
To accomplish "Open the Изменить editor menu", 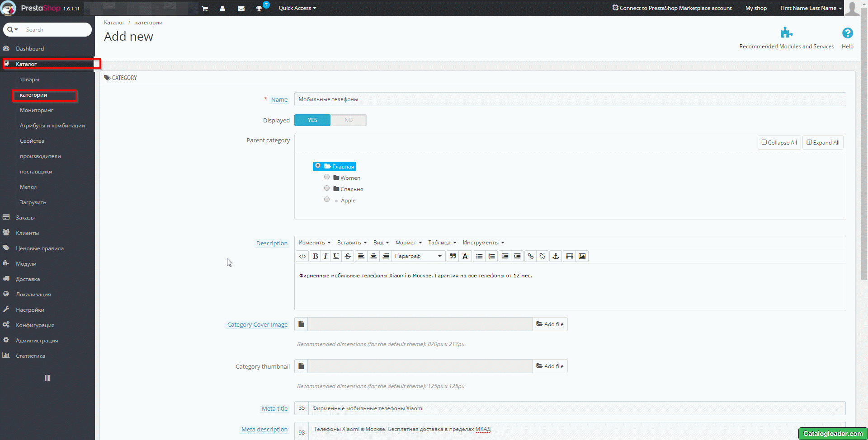I will click(315, 243).
